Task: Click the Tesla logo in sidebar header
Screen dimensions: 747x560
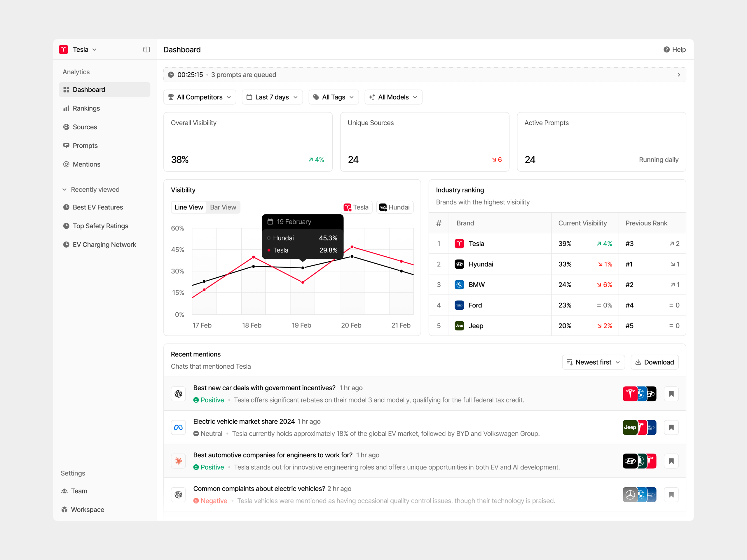Action: pos(64,50)
